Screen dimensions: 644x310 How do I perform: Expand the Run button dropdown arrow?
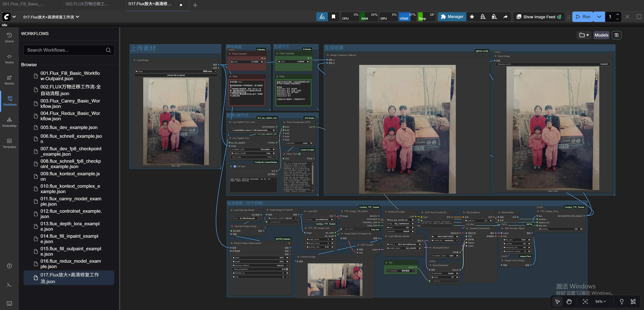[x=599, y=17]
